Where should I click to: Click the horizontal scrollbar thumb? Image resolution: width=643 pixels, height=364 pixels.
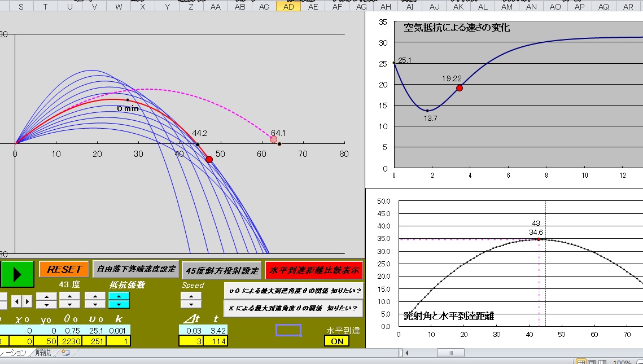coord(450,353)
